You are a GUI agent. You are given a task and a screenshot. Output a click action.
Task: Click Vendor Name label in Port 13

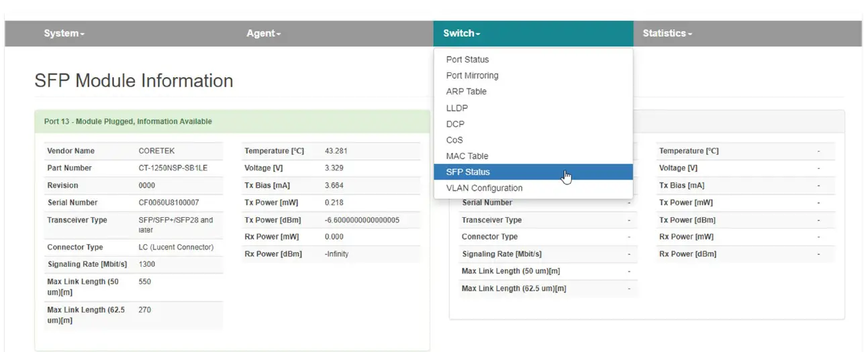(70, 151)
